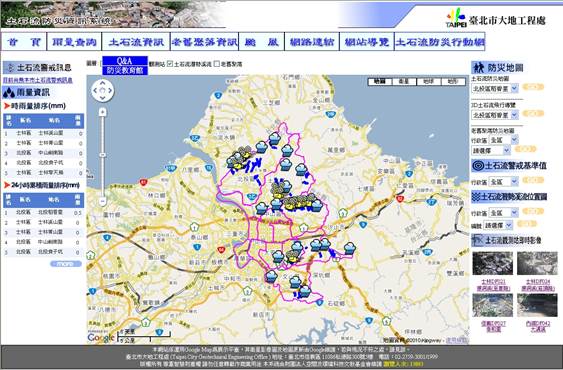Zoom out with the minus button

click(x=103, y=201)
